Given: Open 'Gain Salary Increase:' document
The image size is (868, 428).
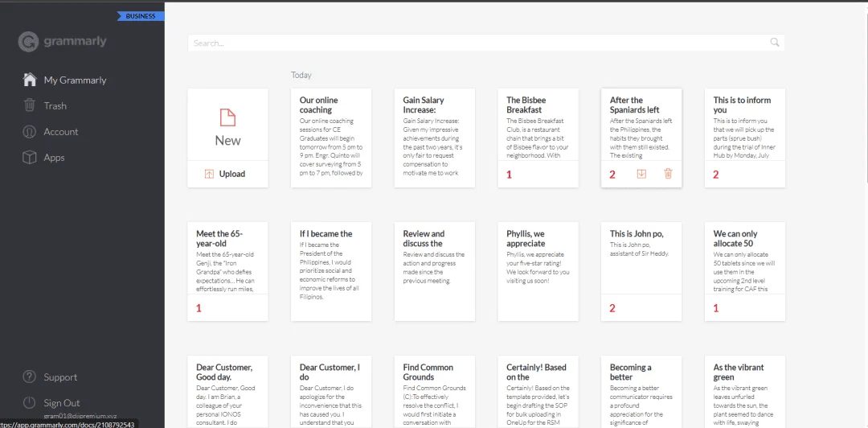Looking at the screenshot, I should pyautogui.click(x=435, y=138).
